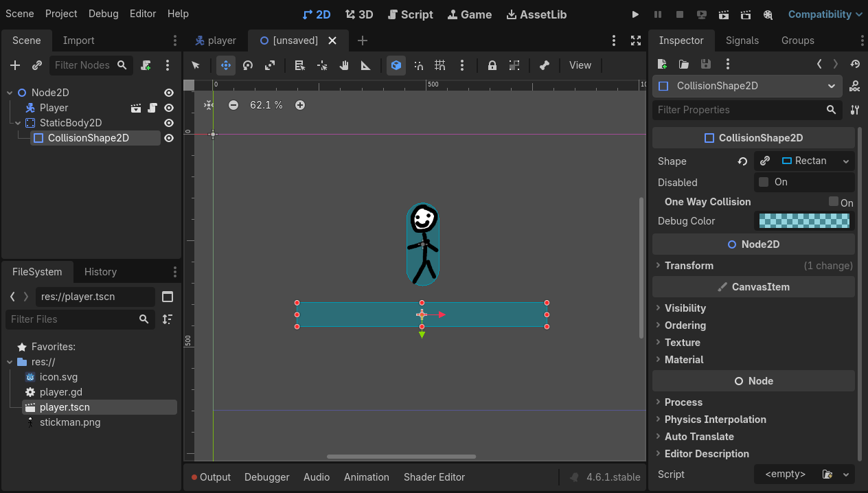Toggle visibility of Node2D
Image resolution: width=868 pixels, height=493 pixels.
pos(169,93)
